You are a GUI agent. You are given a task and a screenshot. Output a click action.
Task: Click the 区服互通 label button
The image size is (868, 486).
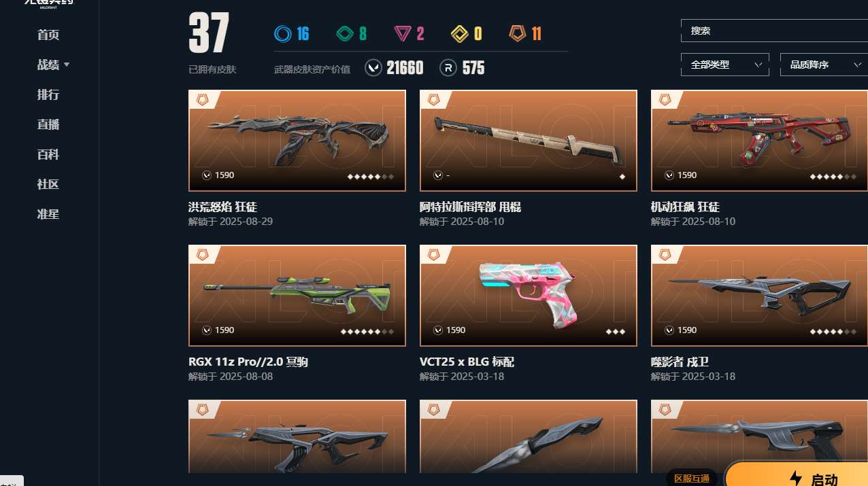tap(692, 479)
